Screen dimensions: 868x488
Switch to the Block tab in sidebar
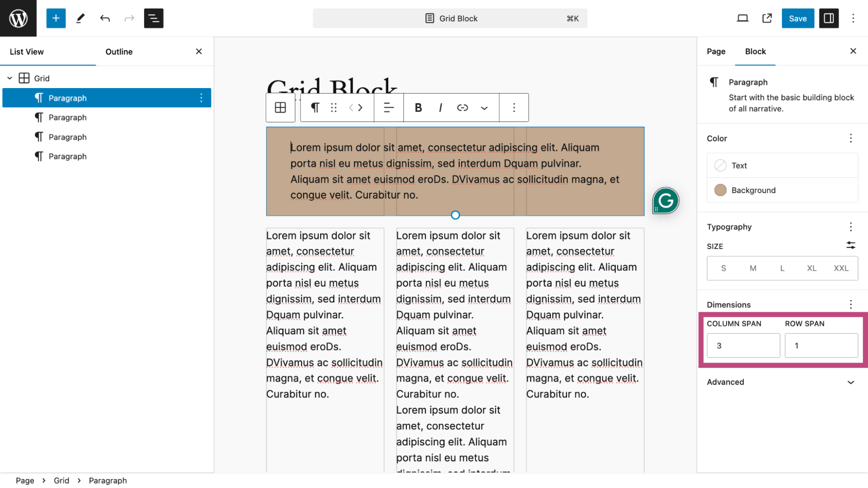(x=756, y=51)
